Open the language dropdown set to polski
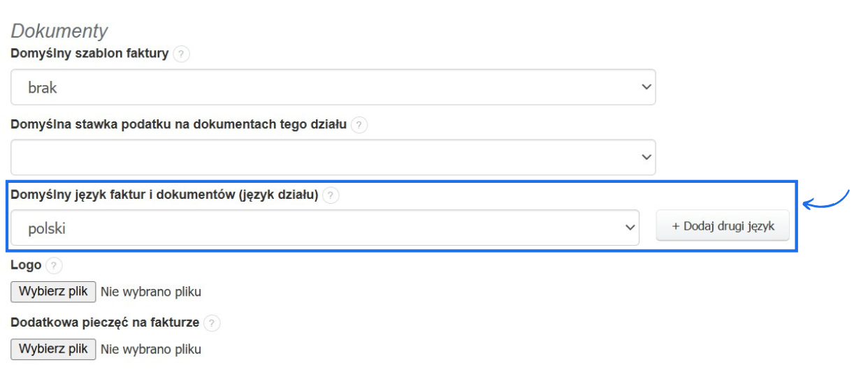 click(324, 228)
